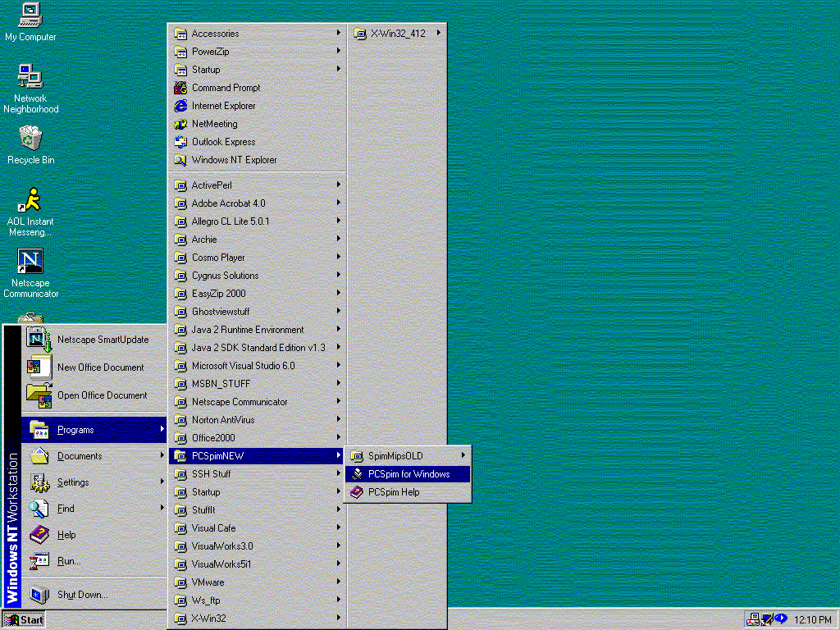Viewport: 840px width, 630px height.
Task: Open Run dialog from Start menu
Action: [x=69, y=561]
